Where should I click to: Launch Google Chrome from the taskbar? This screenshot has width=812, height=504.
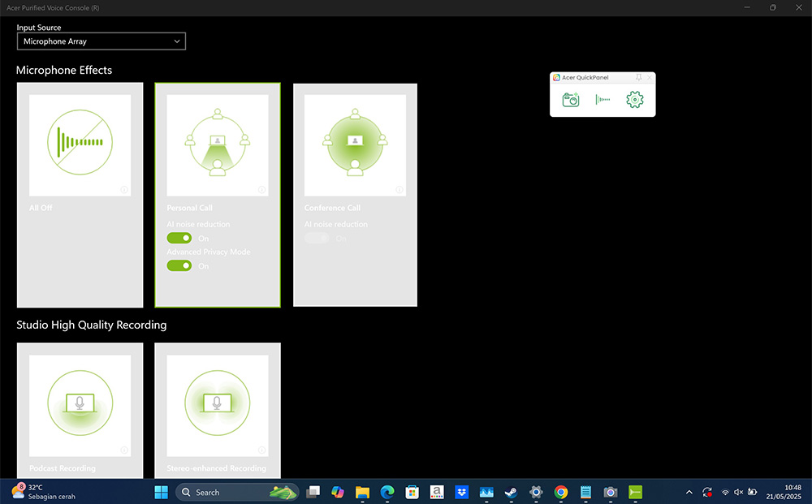point(561,492)
